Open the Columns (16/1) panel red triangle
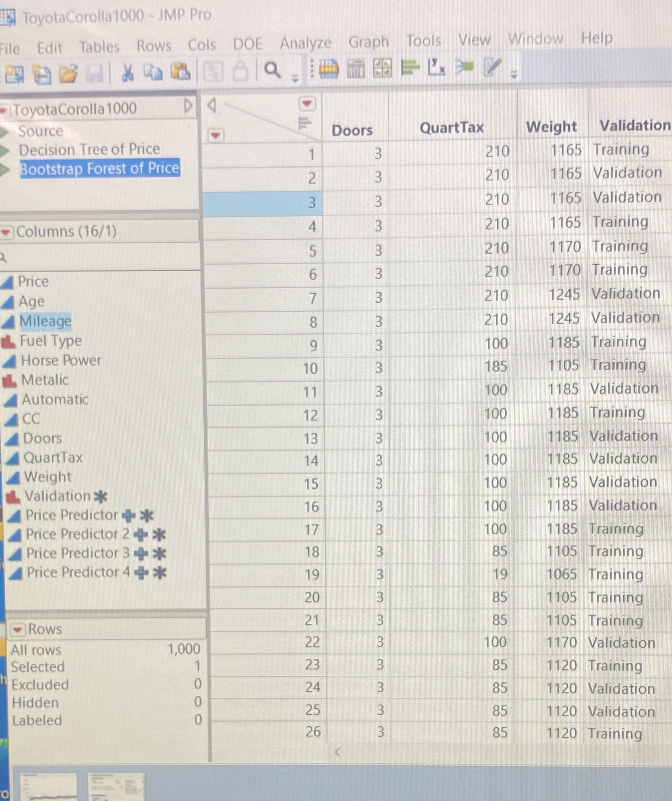 tap(7, 232)
